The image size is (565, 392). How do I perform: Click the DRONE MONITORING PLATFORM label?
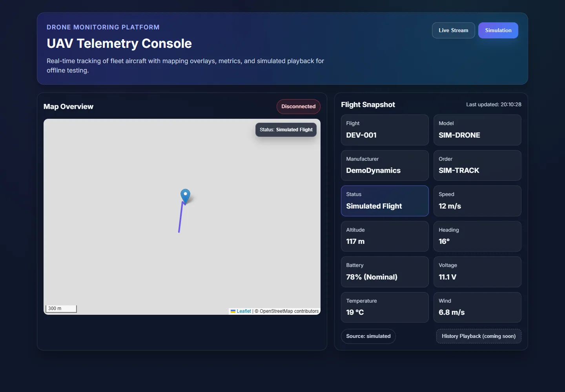click(103, 27)
